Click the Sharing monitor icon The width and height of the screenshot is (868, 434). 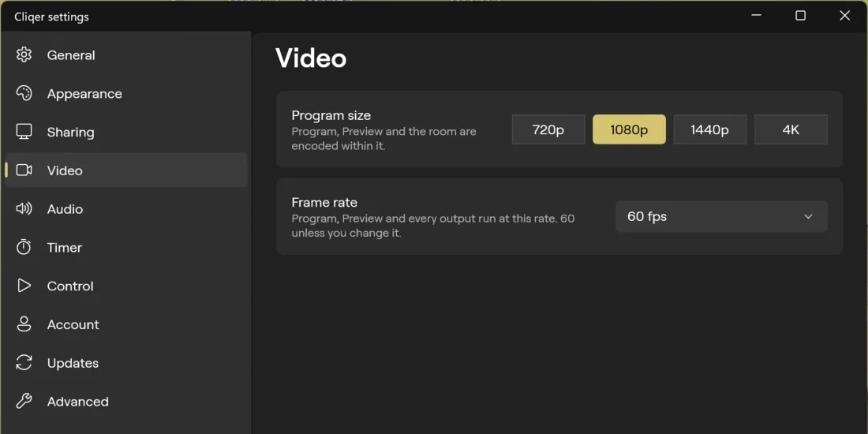pos(24,132)
